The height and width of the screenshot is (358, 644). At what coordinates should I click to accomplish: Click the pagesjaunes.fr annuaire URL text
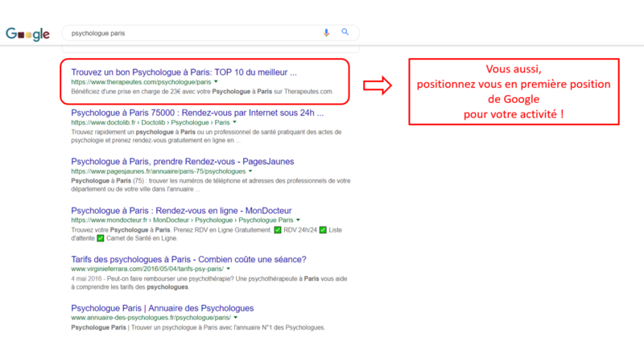click(158, 171)
